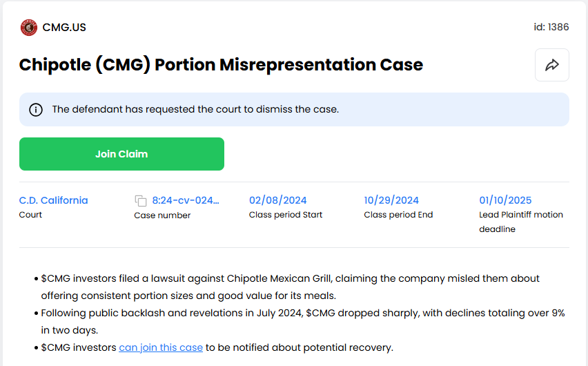Click the CMG.US ticker label

[x=64, y=28]
